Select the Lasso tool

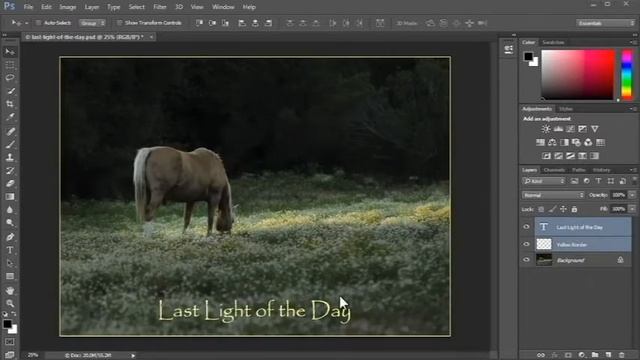click(10, 78)
